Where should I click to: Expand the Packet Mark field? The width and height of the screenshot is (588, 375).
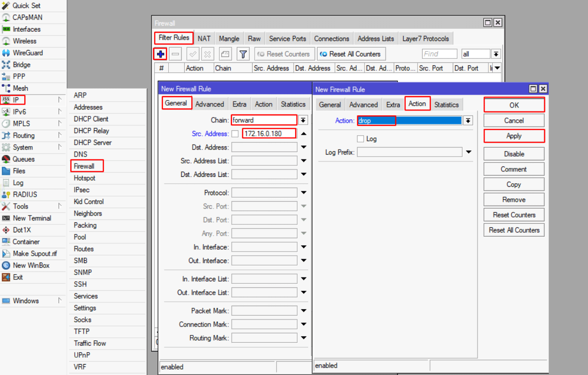(303, 311)
